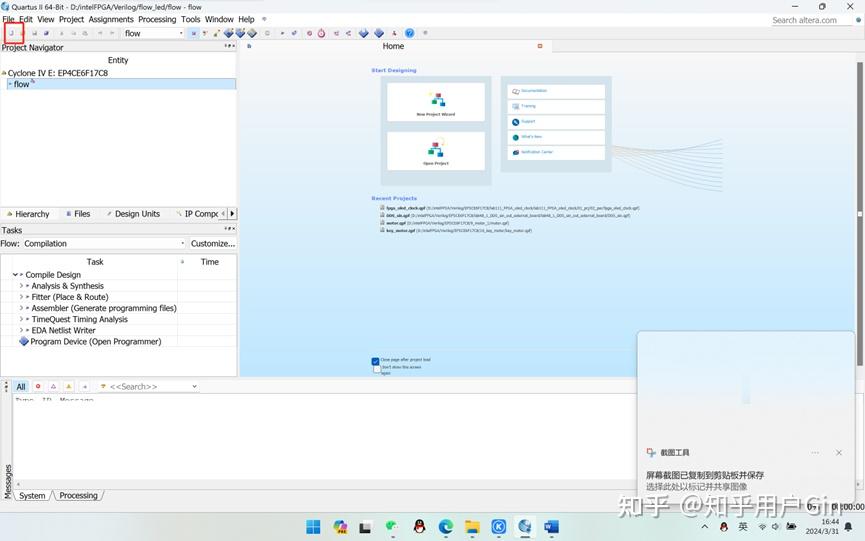Open recent project fpga_oled_clock.qpf
This screenshot has width=865, height=541.
pyautogui.click(x=510, y=208)
